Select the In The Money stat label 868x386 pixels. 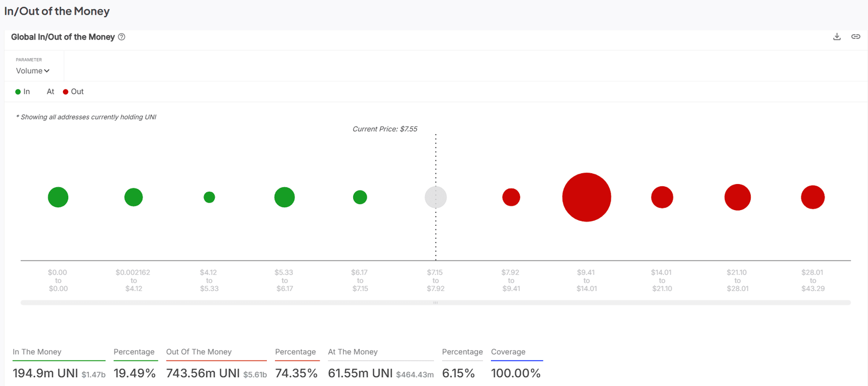[37, 352]
